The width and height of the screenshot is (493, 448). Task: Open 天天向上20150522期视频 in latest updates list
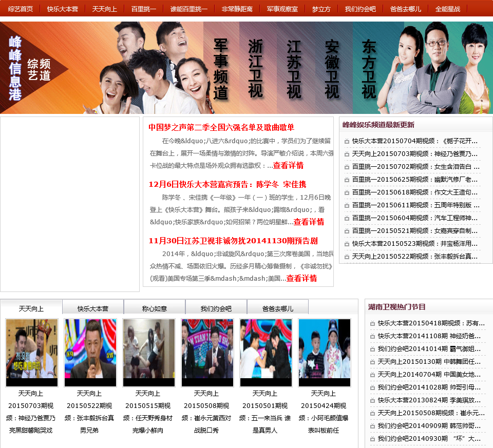[415, 257]
